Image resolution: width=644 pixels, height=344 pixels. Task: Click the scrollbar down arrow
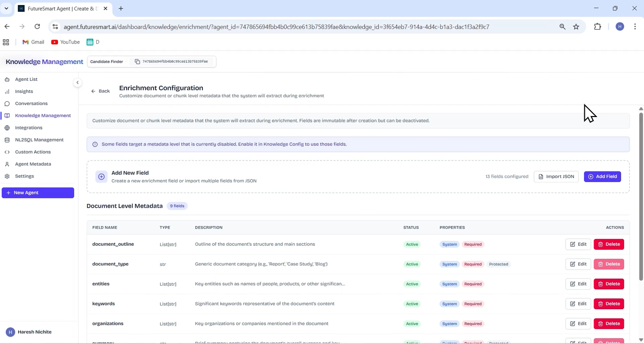(x=641, y=340)
